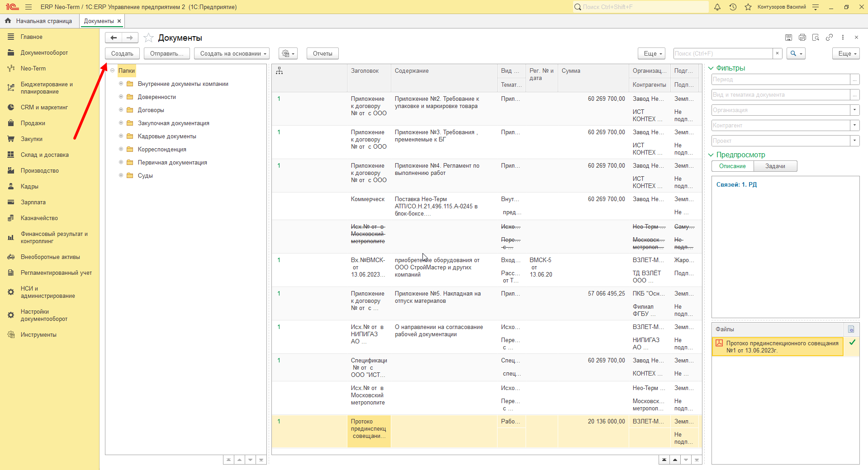Click the save icon in form header
This screenshot has height=470, width=868.
pyautogui.click(x=788, y=38)
